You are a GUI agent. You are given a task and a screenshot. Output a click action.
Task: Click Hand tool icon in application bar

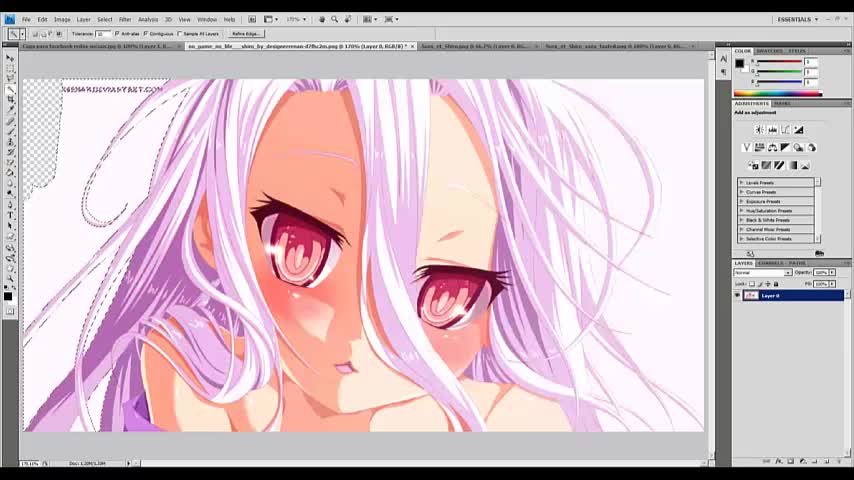322,19
